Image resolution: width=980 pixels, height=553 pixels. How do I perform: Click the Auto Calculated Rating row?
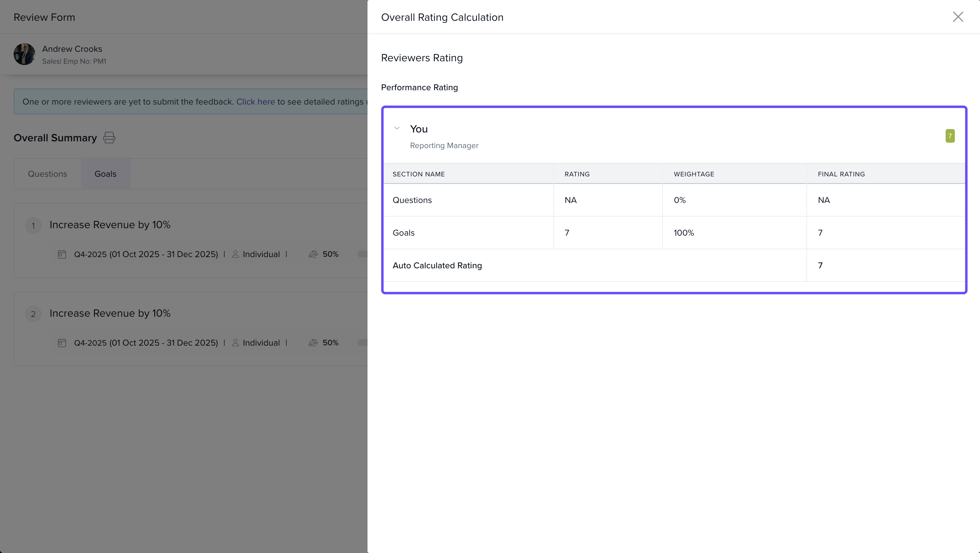[437, 266]
